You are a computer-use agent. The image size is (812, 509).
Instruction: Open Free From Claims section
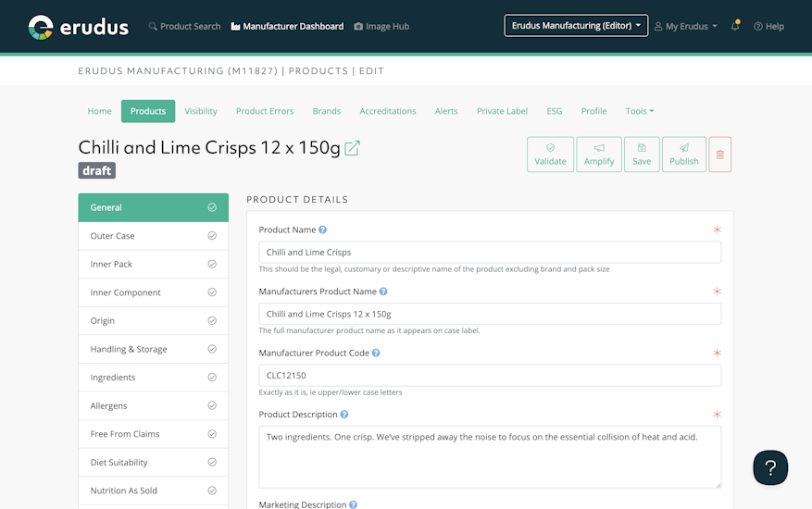click(x=154, y=434)
